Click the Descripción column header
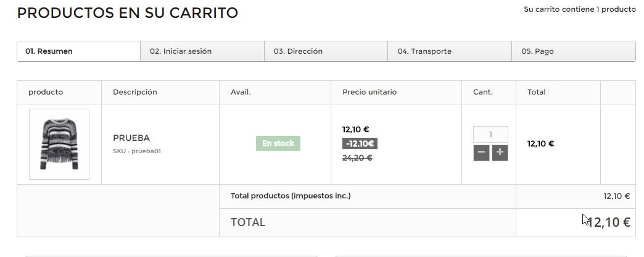This screenshot has width=644, height=257. click(134, 92)
